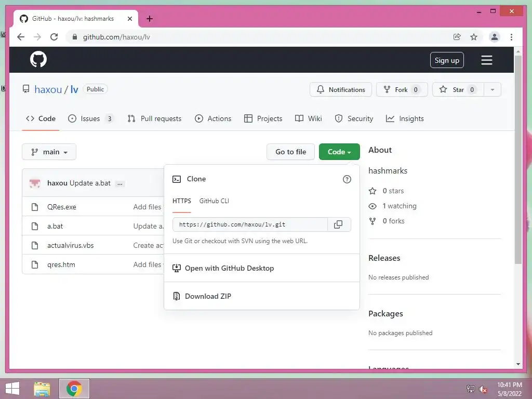Viewport: 532px width, 399px height.
Task: Switch to the Issues tab
Action: 90,119
